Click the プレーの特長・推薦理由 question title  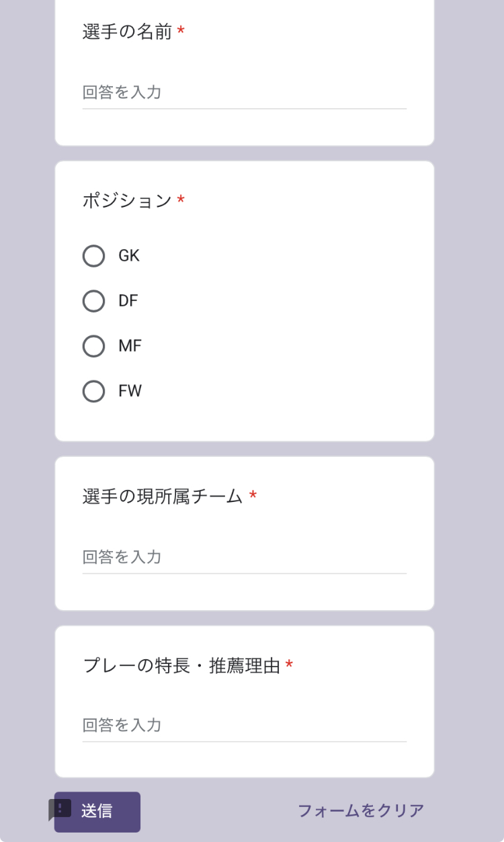[181, 666]
